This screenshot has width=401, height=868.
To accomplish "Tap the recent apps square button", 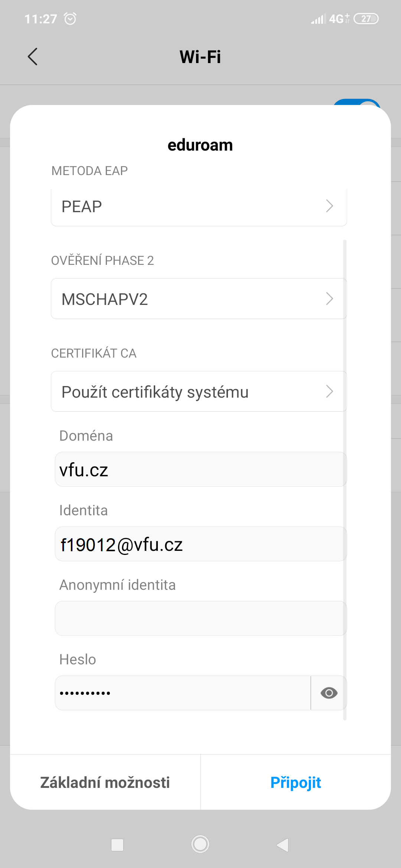I will tap(117, 845).
